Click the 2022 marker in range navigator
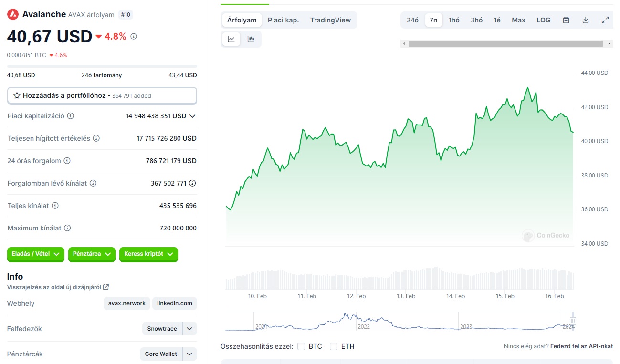The width and height of the screenshot is (620, 364). pyautogui.click(x=364, y=327)
